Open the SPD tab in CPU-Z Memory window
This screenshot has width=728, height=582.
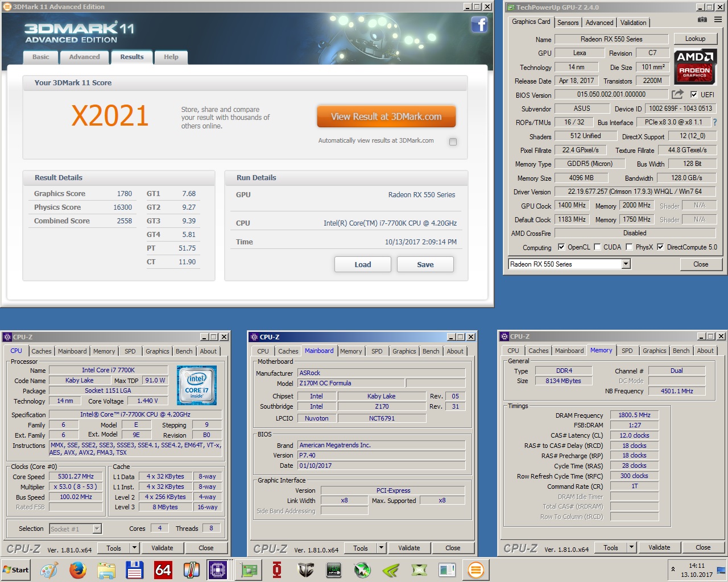pos(627,351)
